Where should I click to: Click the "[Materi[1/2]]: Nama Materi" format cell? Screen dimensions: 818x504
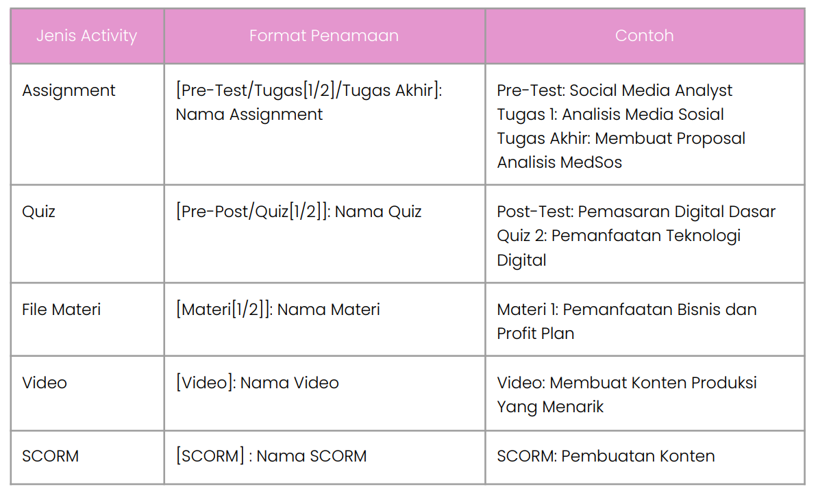pos(277,310)
